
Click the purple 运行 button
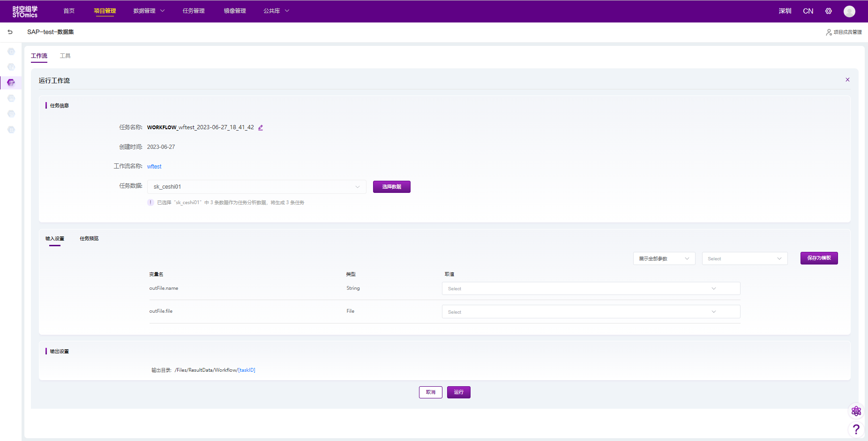pos(458,392)
